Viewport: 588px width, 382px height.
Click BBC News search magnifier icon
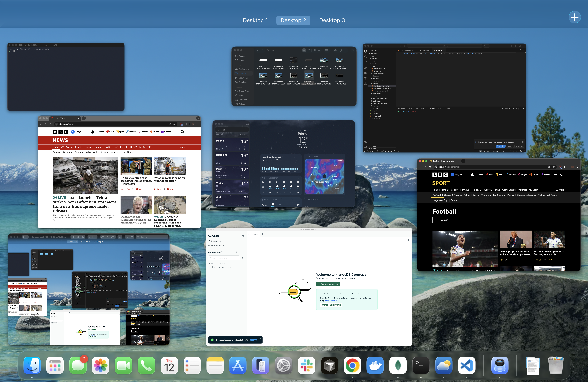pos(182,132)
